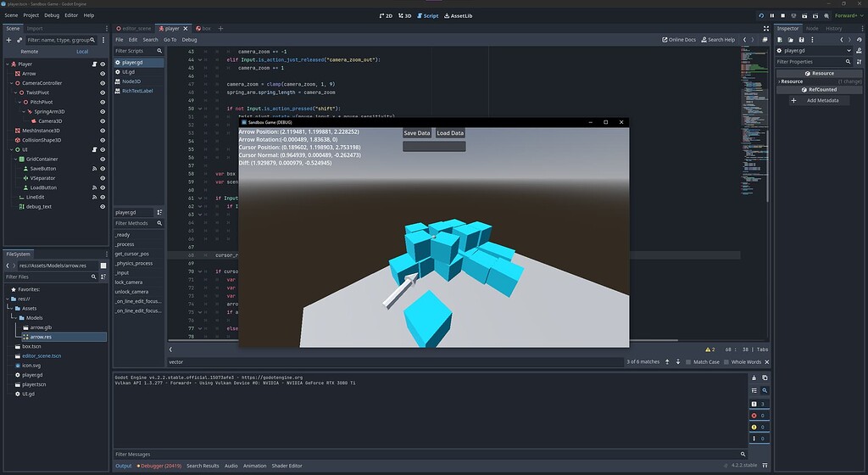Save the currently edited resource in Inspector

click(x=801, y=40)
